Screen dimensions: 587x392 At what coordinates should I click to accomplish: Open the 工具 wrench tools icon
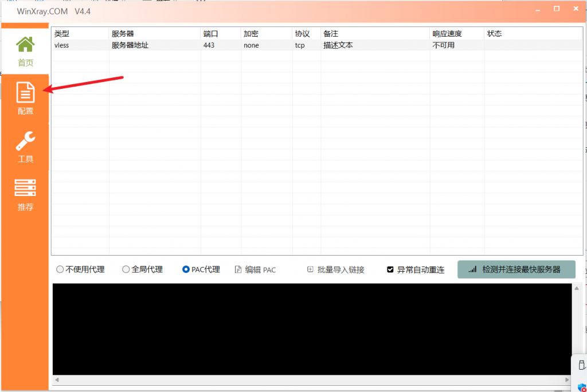coord(25,141)
